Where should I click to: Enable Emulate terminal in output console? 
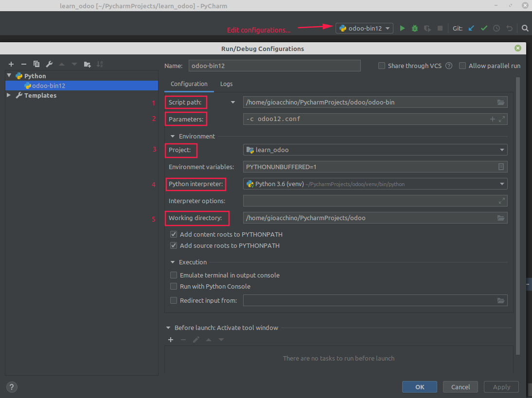tap(174, 275)
